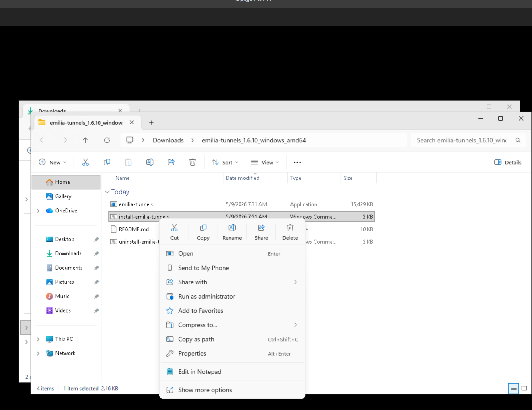Open Videos in the navigation pane
The image size is (532, 410).
point(63,311)
